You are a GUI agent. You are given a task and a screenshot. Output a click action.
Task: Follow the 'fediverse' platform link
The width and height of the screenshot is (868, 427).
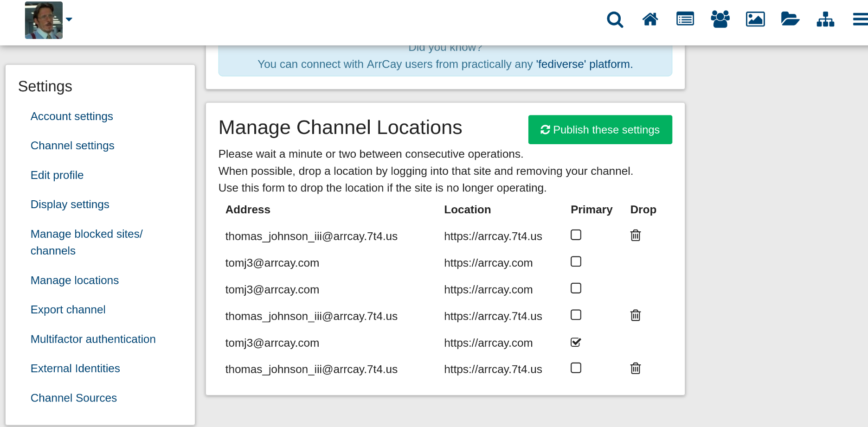tap(584, 64)
